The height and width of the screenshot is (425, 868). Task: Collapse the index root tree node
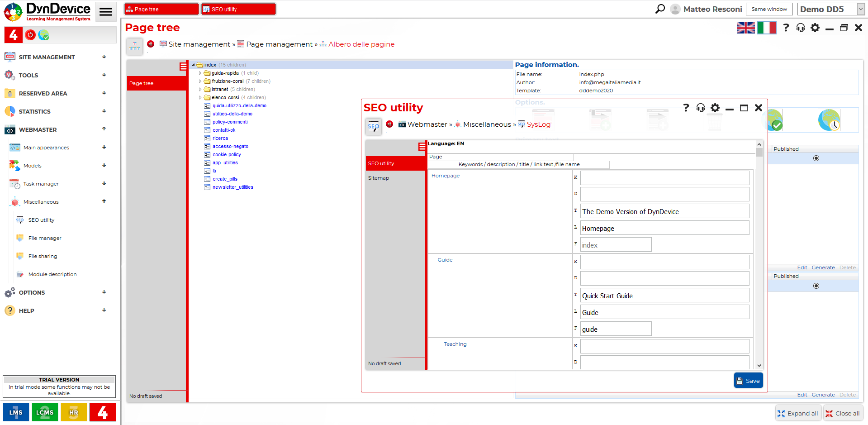(193, 65)
